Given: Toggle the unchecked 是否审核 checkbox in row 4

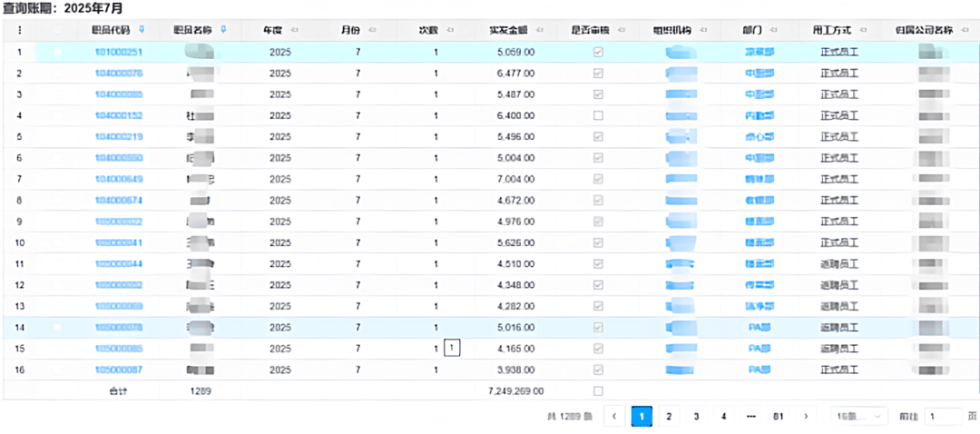Looking at the screenshot, I should click(x=598, y=115).
